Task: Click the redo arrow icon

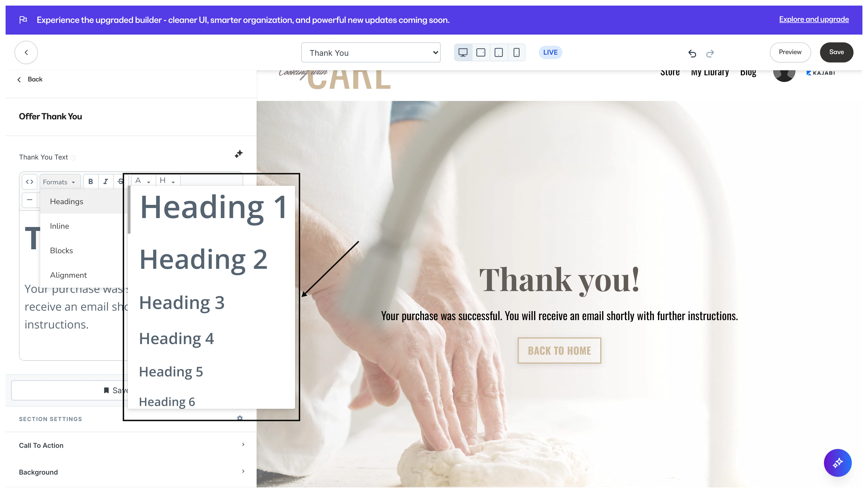Action: tap(710, 53)
